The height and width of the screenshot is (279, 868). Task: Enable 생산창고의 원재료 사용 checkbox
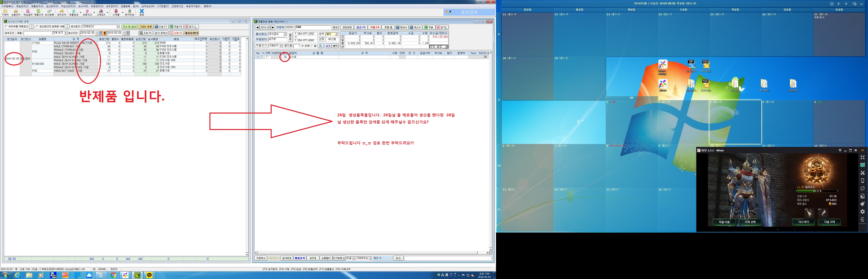pos(37,27)
